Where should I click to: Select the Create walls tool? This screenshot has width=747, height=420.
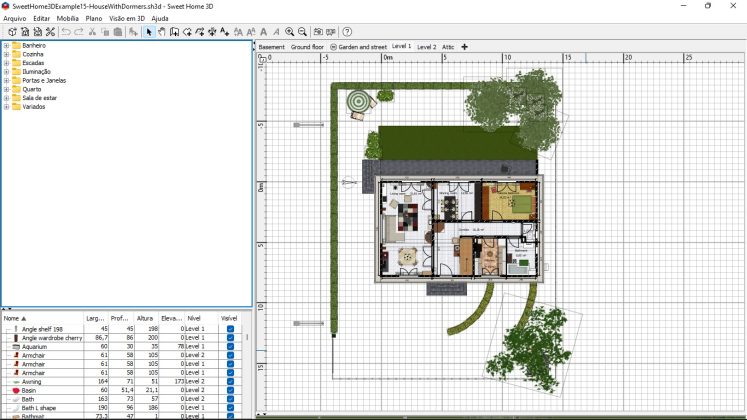(174, 32)
